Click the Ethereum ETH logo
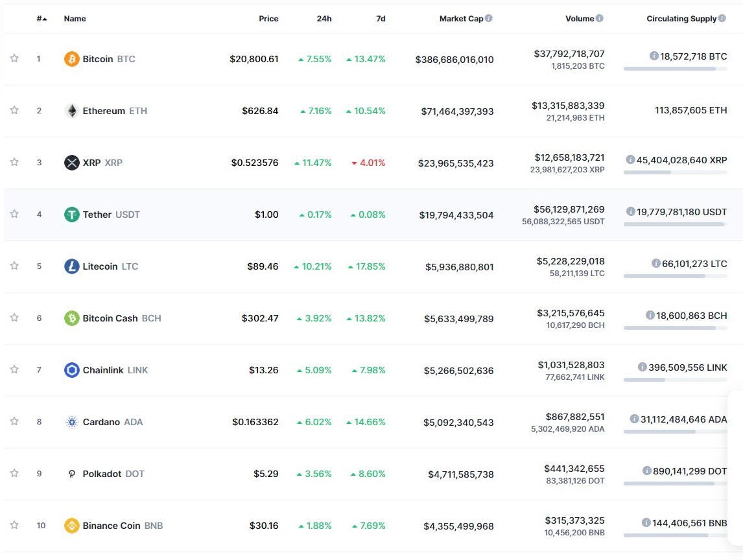The height and width of the screenshot is (560, 743). point(71,110)
